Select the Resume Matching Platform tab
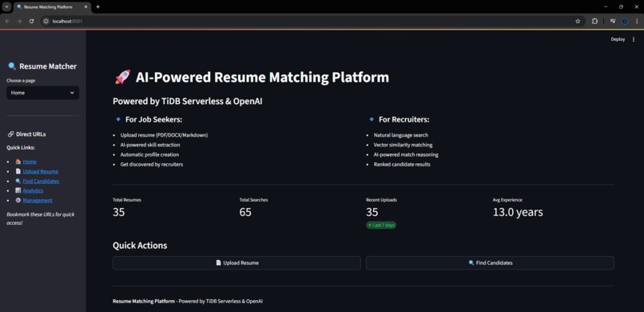This screenshot has width=644, height=312. pos(53,7)
